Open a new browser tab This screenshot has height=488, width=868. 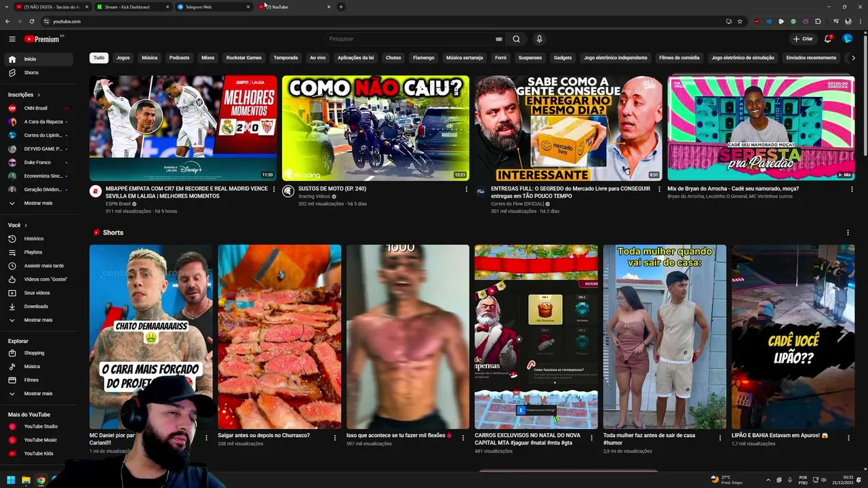pos(341,7)
